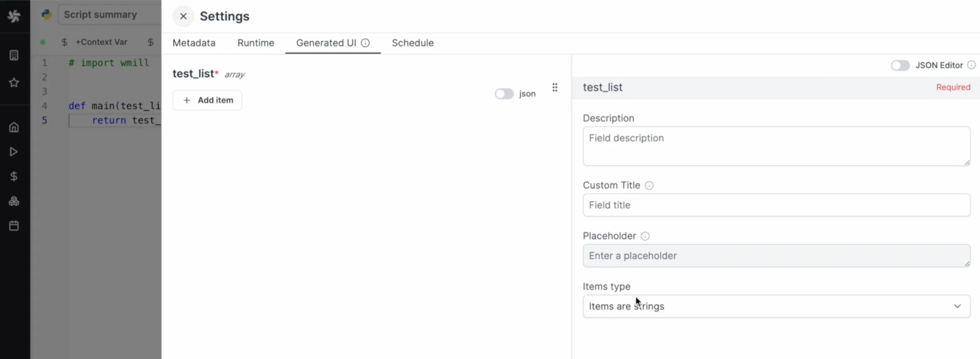The height and width of the screenshot is (359, 980).
Task: Click code line 4 def main
Action: [114, 106]
